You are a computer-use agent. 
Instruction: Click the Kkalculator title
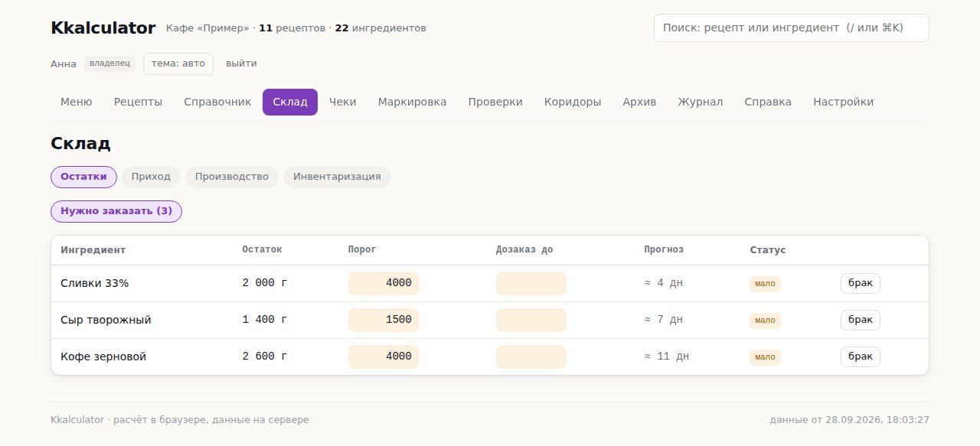103,28
